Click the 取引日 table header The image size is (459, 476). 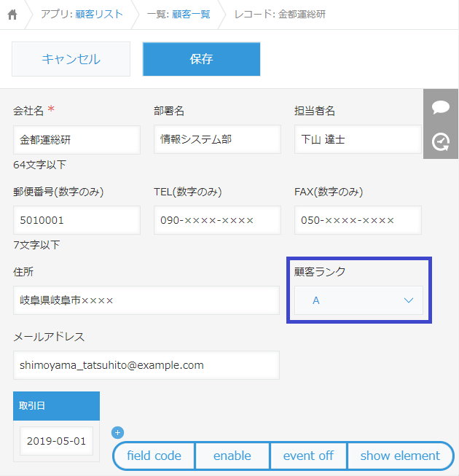[56, 406]
